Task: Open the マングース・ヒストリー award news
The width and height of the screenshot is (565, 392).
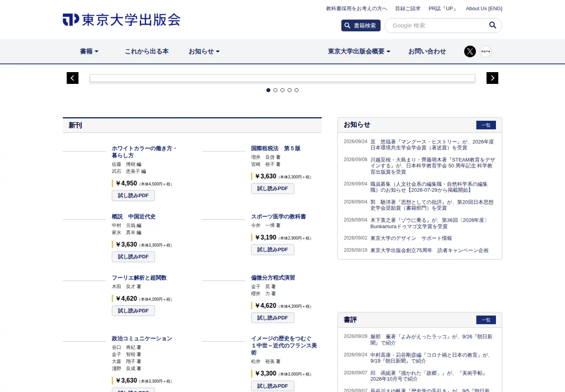Action: 432,145
